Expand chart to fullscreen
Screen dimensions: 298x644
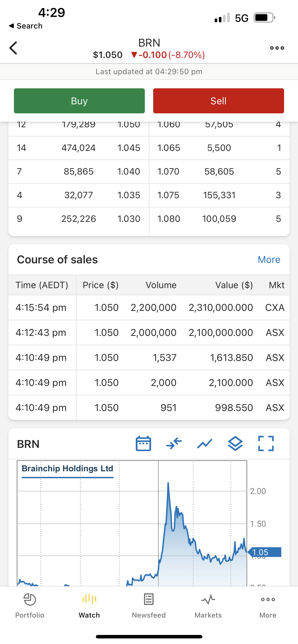[266, 444]
